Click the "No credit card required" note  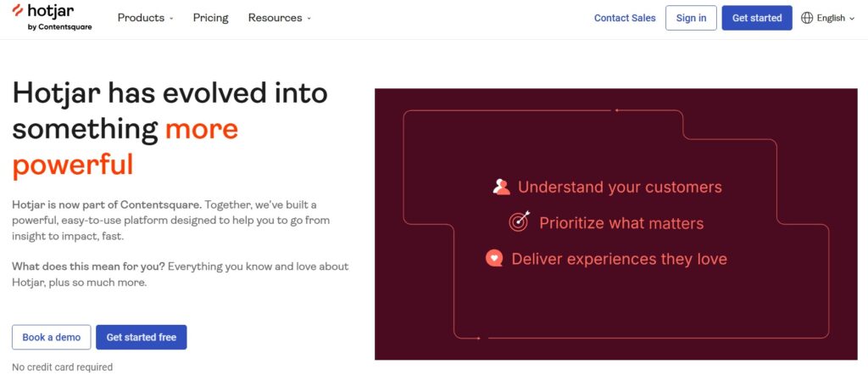pyautogui.click(x=62, y=367)
